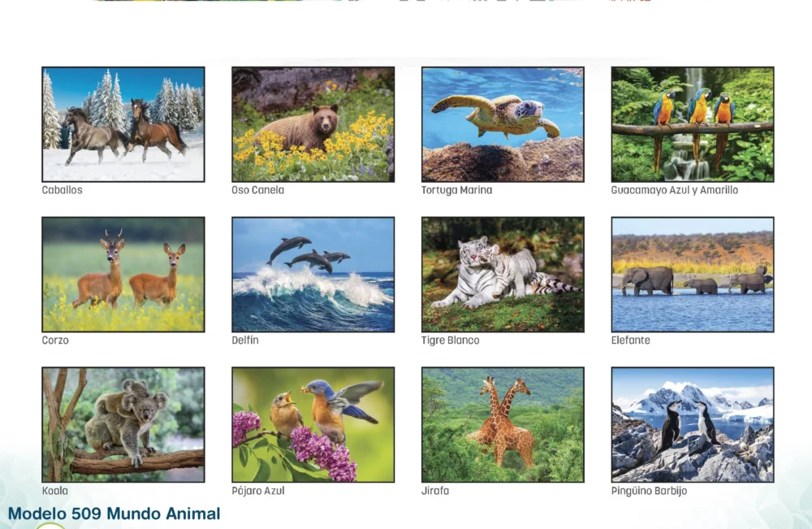Select the Jirafa giraffes image
The height and width of the screenshot is (529, 812).
pyautogui.click(x=503, y=425)
